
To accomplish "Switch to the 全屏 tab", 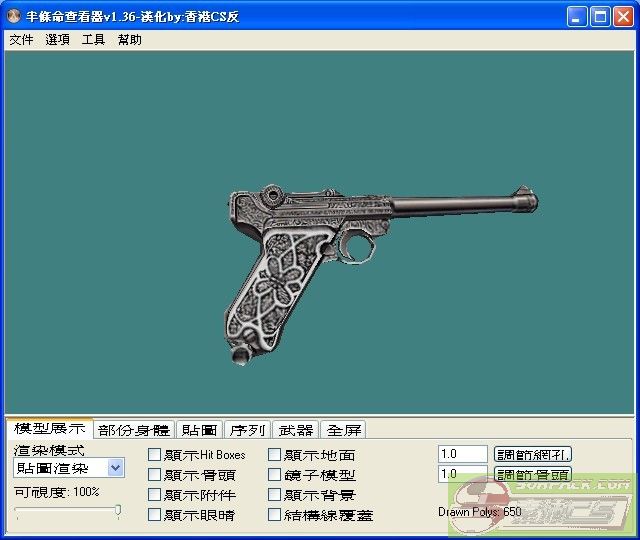I will (344, 430).
